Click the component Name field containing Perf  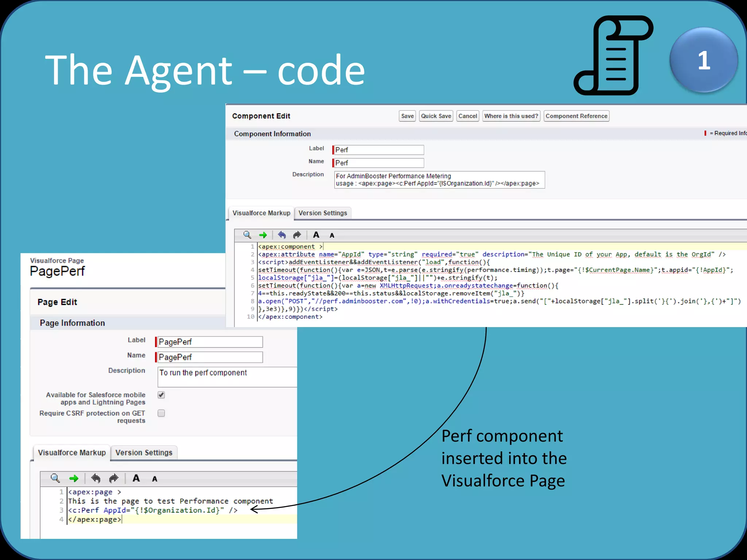click(x=378, y=163)
